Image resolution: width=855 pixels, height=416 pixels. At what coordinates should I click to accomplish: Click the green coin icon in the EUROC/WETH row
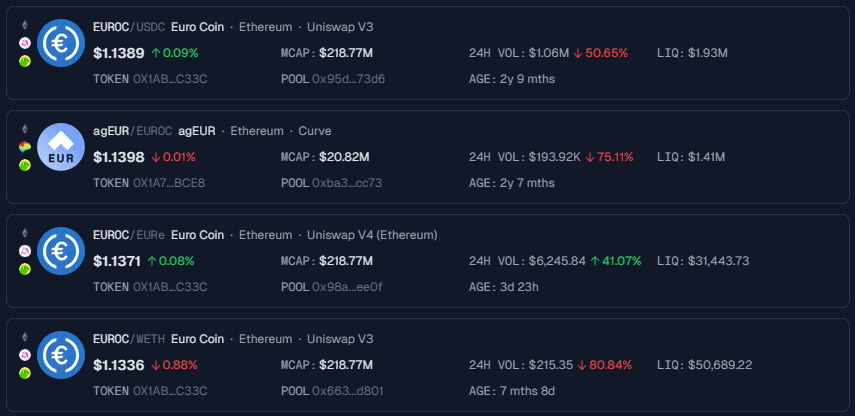25,373
